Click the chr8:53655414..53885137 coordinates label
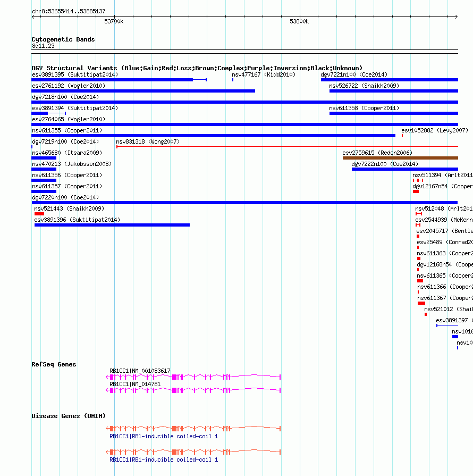The height and width of the screenshot is (476, 473). point(69,12)
